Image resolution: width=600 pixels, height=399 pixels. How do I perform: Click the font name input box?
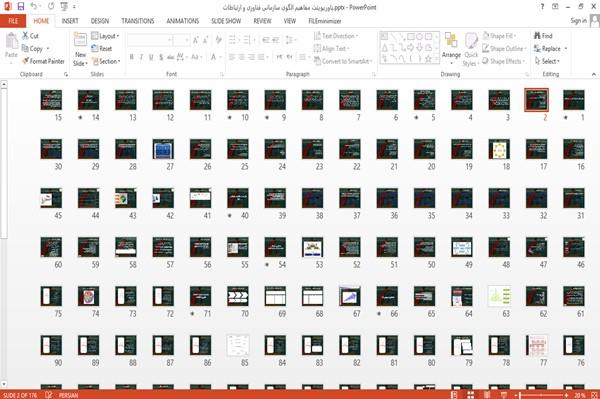(x=149, y=40)
